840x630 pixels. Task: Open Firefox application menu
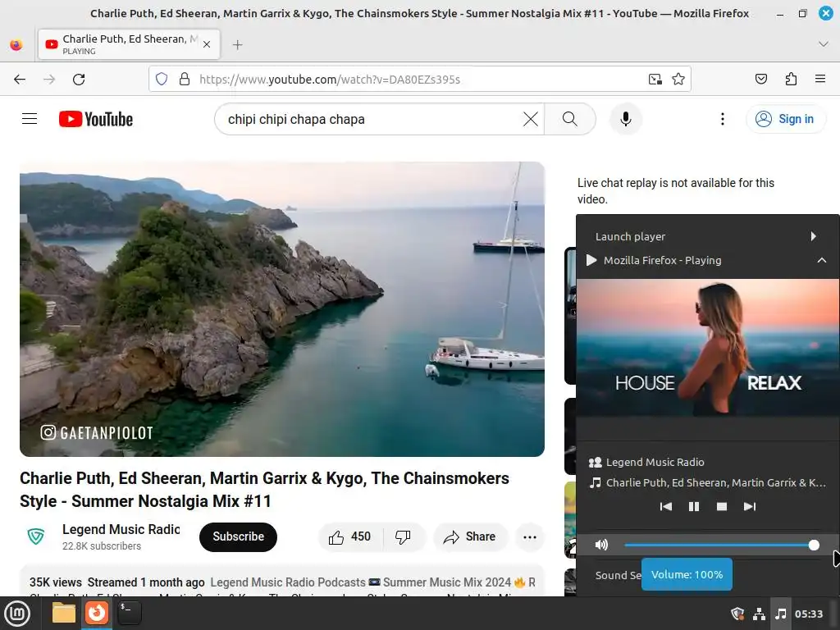[820, 80]
